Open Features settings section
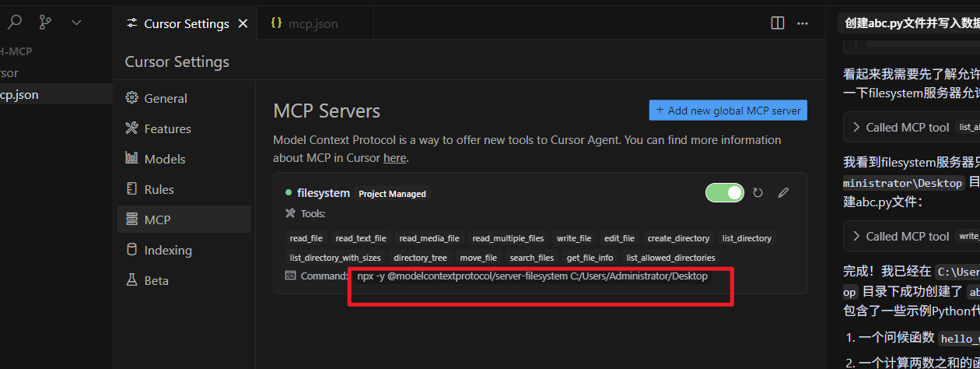The image size is (980, 369). click(184, 128)
